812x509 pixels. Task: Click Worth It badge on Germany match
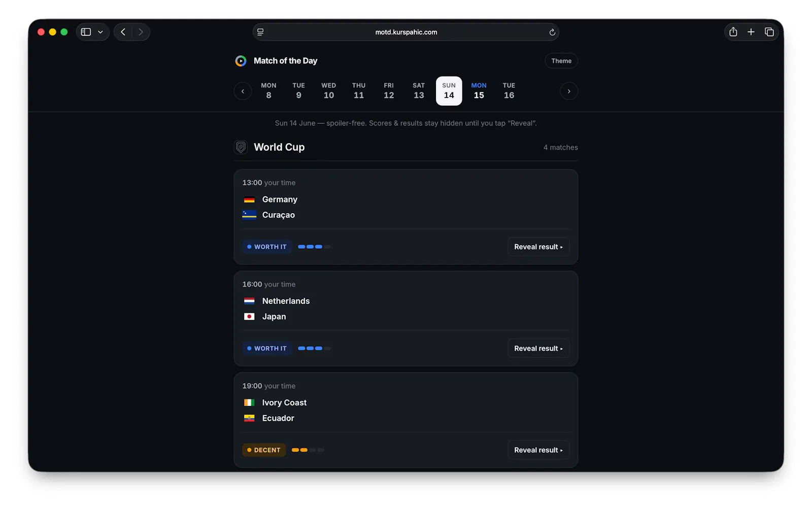point(267,247)
